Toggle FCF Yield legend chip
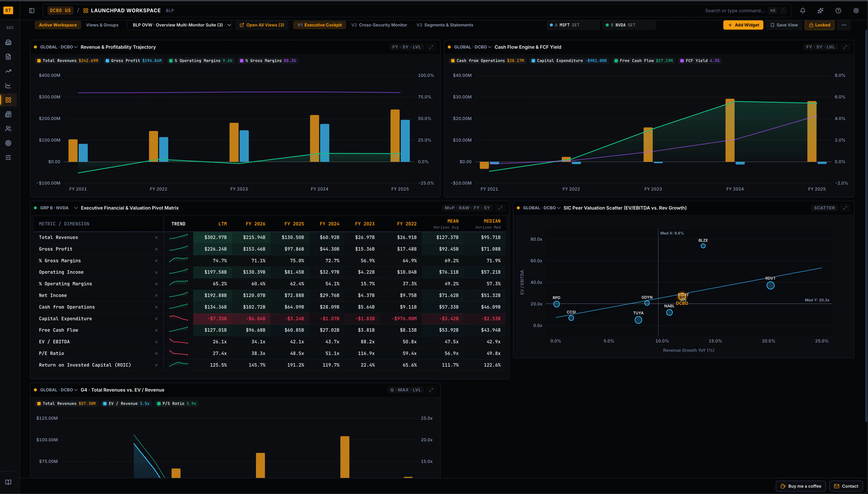Screen dimensions: 868x494 (x=700, y=61)
